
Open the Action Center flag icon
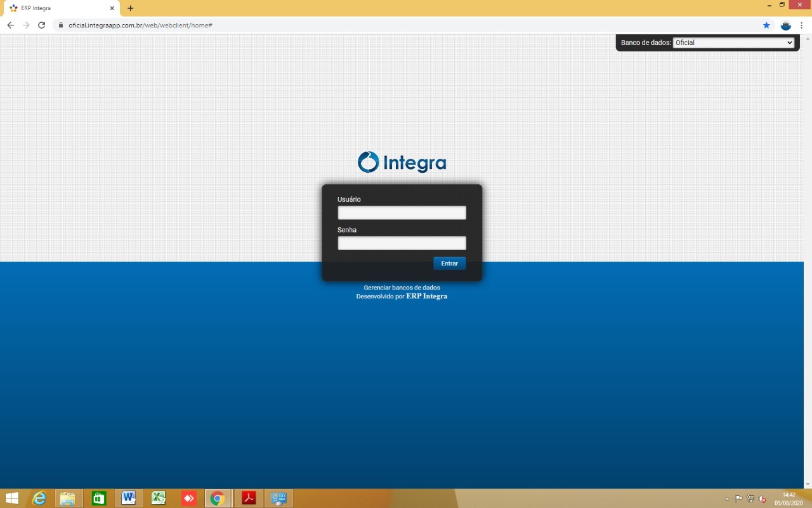[739, 499]
